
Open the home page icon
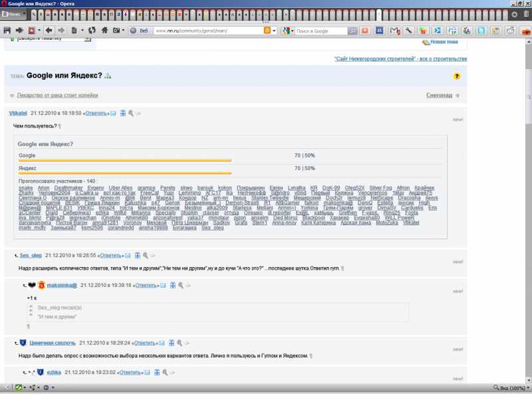pos(104,31)
